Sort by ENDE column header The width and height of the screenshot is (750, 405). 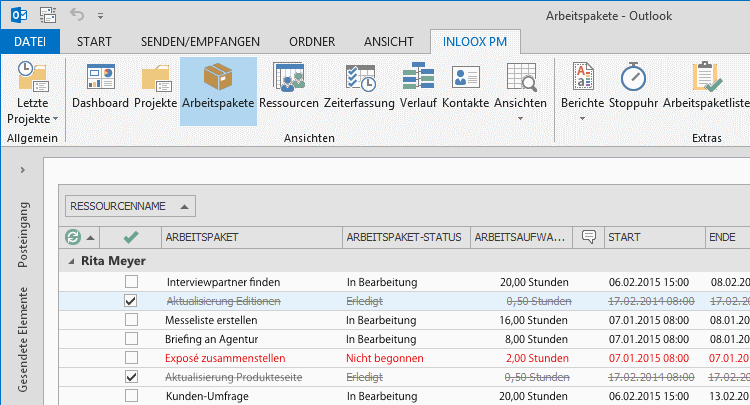tap(728, 237)
